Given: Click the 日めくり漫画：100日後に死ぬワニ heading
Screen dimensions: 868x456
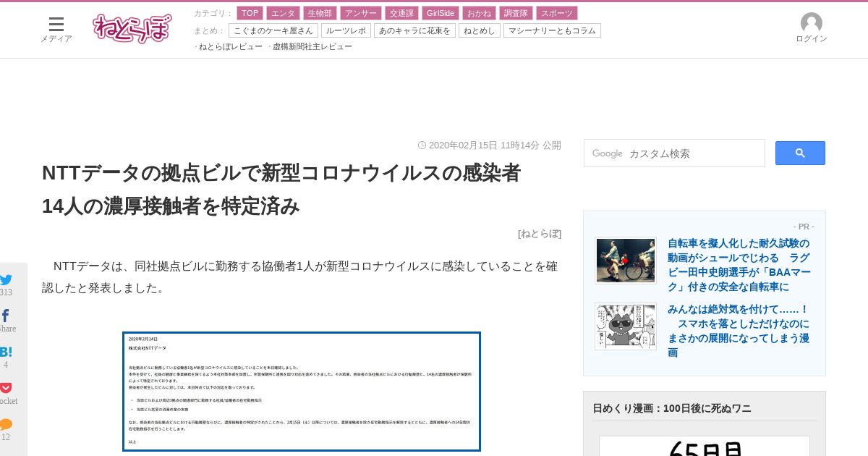Looking at the screenshot, I should point(672,408).
